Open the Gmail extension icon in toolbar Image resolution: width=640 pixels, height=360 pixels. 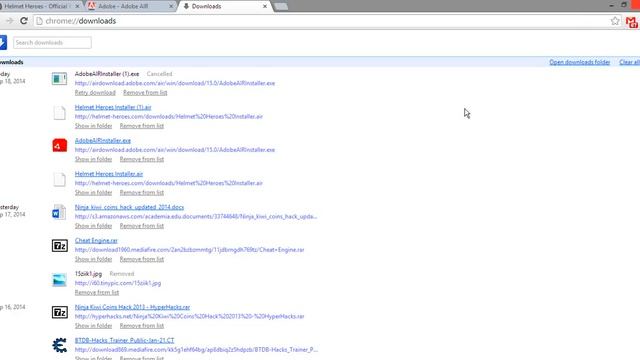click(x=631, y=22)
